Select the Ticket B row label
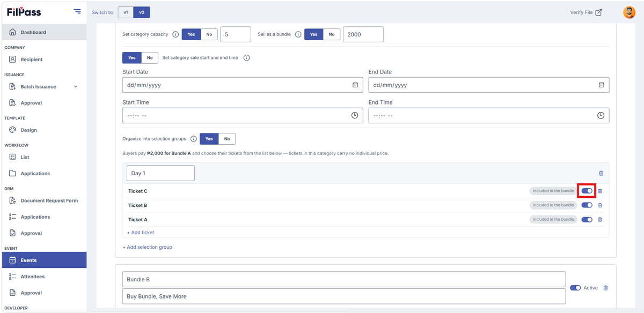The image size is (644, 313). (138, 205)
